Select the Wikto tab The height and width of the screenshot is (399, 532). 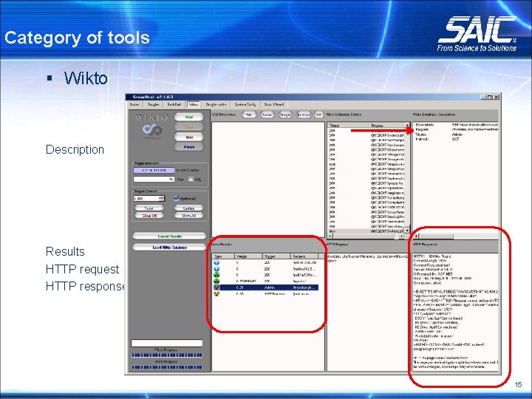(194, 105)
